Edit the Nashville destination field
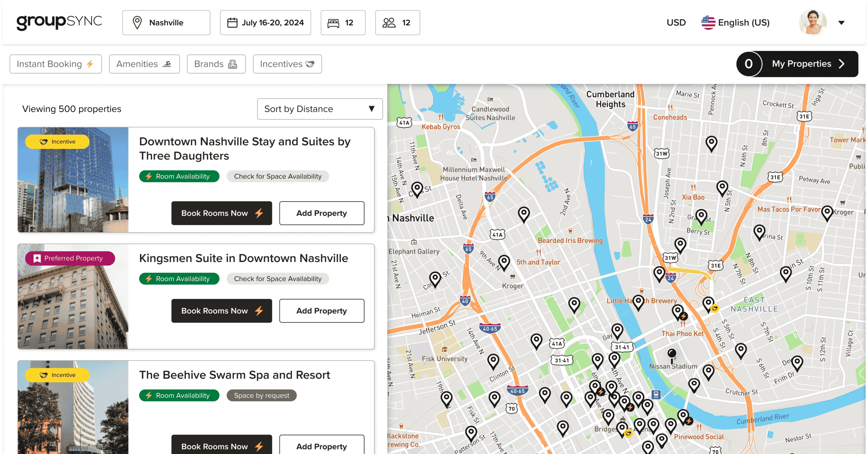868x454 pixels. (166, 23)
